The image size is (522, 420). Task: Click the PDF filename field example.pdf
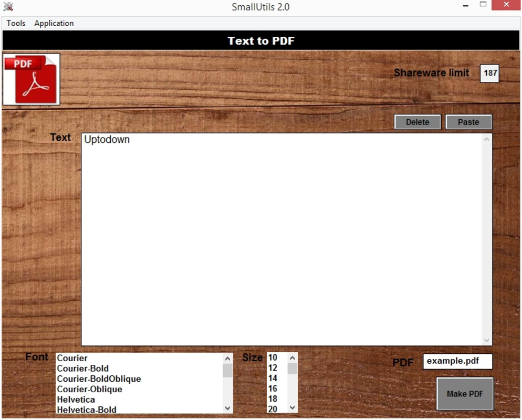point(457,361)
